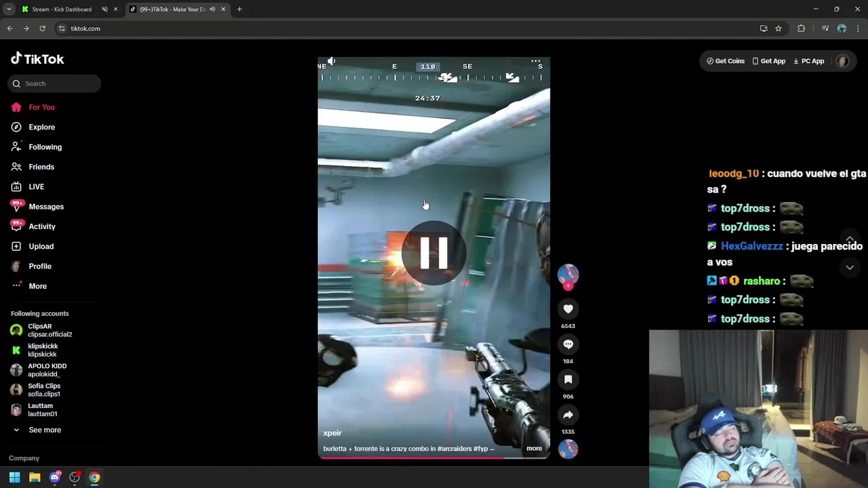
Task: Mute the Kick Dashboard tab audio icon
Action: point(104,9)
